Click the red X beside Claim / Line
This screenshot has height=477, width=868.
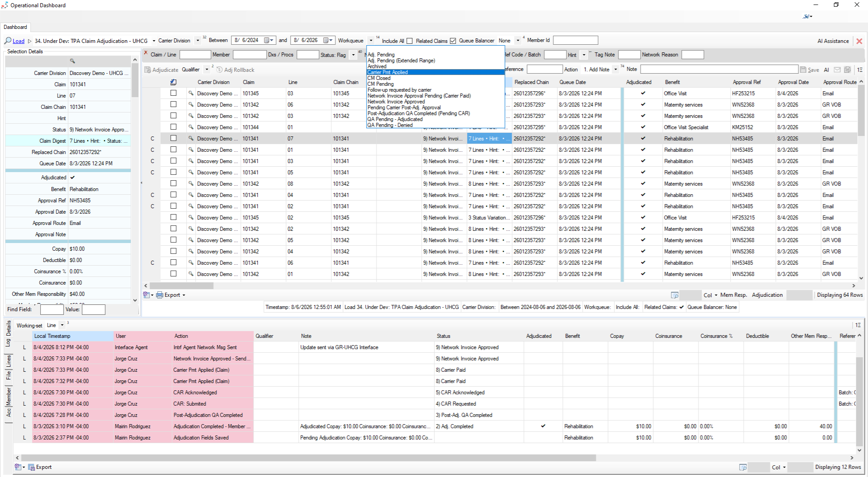pos(146,53)
